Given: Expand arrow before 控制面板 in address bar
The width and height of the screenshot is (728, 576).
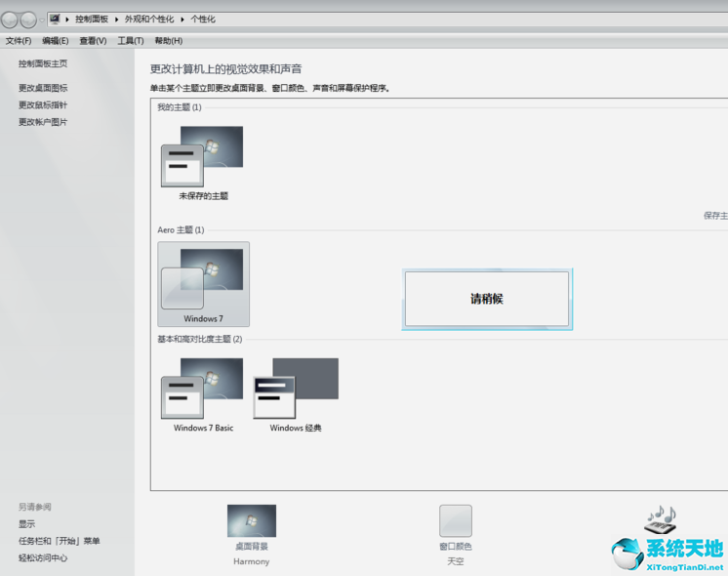Looking at the screenshot, I should (67, 20).
